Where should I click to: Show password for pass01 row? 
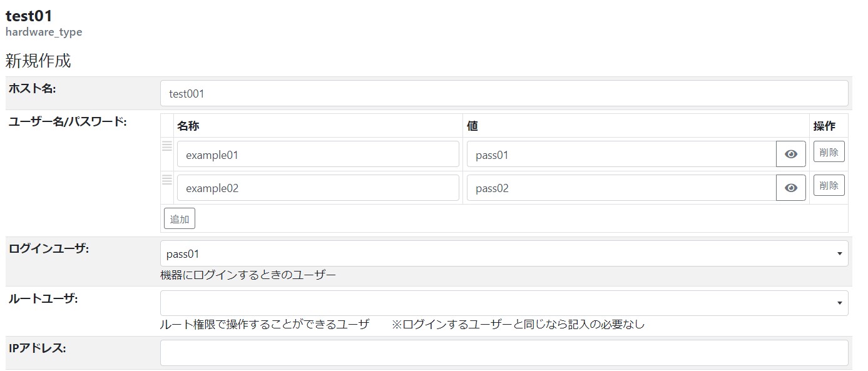tap(790, 154)
